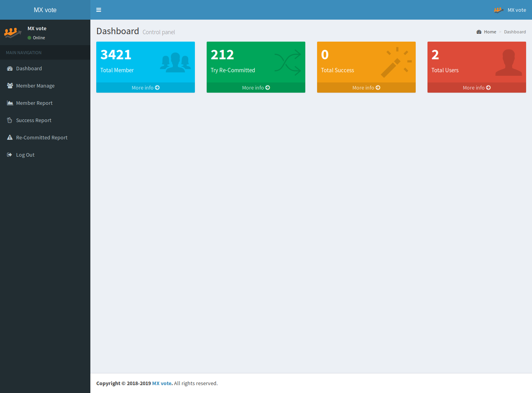Click the Member Manage users icon
This screenshot has height=393, width=532.
[9, 85]
